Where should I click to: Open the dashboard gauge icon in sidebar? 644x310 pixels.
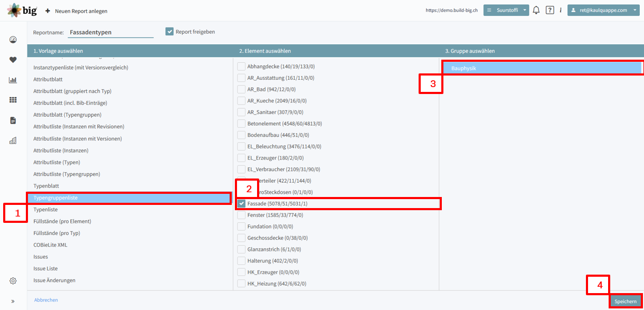pos(13,40)
